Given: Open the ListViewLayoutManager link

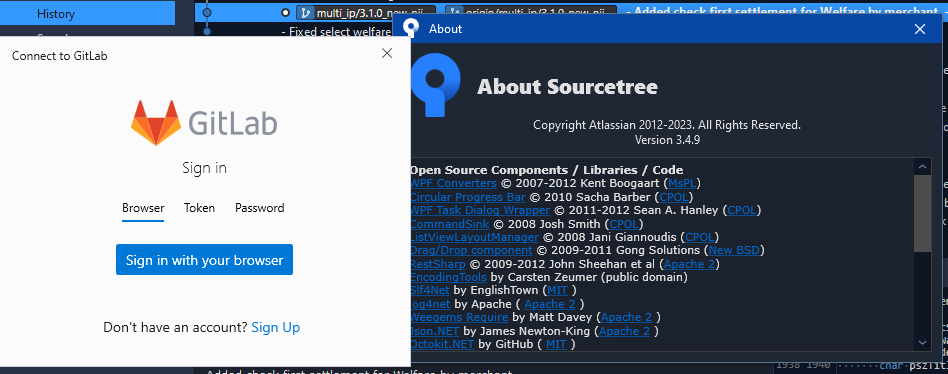Looking at the screenshot, I should click(x=474, y=237).
